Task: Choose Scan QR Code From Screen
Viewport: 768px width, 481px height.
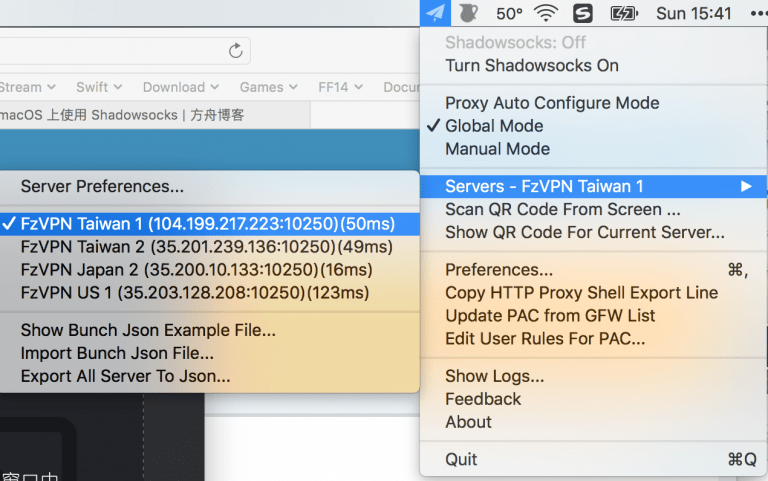Action: coord(594,210)
